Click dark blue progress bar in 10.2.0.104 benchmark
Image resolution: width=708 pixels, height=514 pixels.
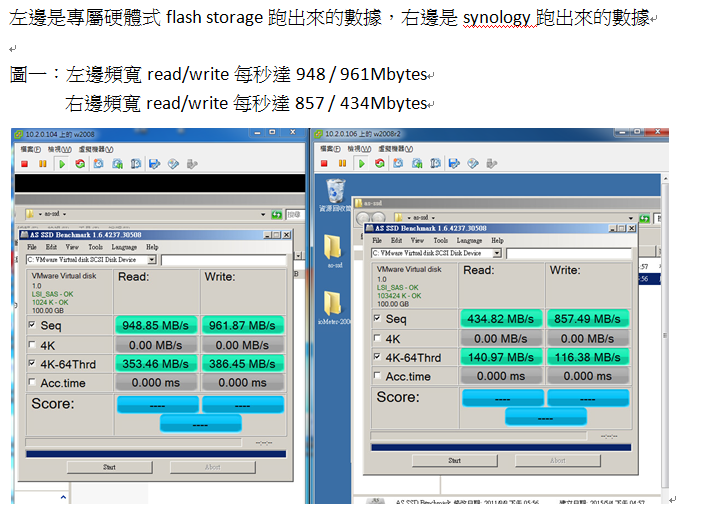click(x=156, y=454)
